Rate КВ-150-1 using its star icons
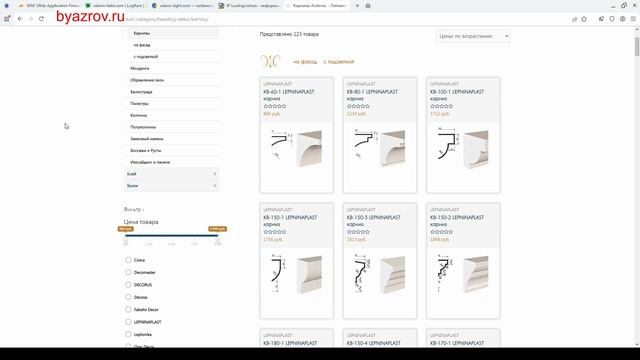Screen dimensions: 640x360 click(275, 232)
